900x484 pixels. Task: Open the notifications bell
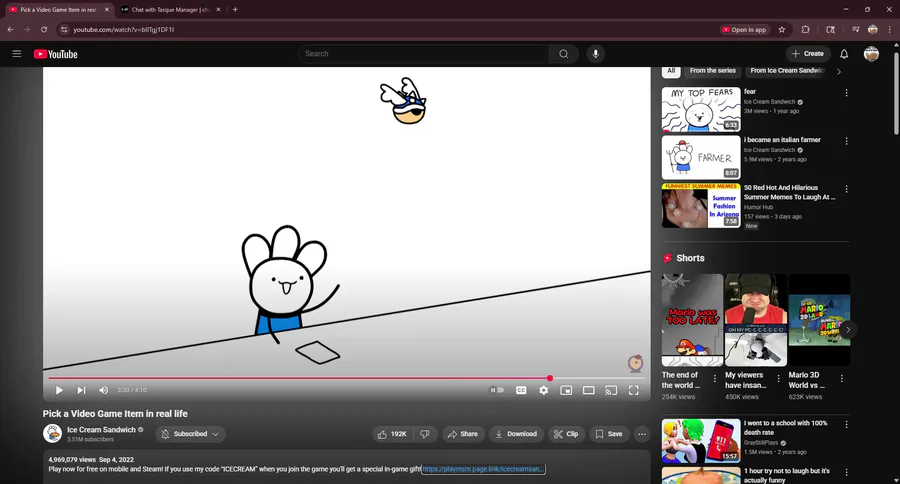click(844, 54)
